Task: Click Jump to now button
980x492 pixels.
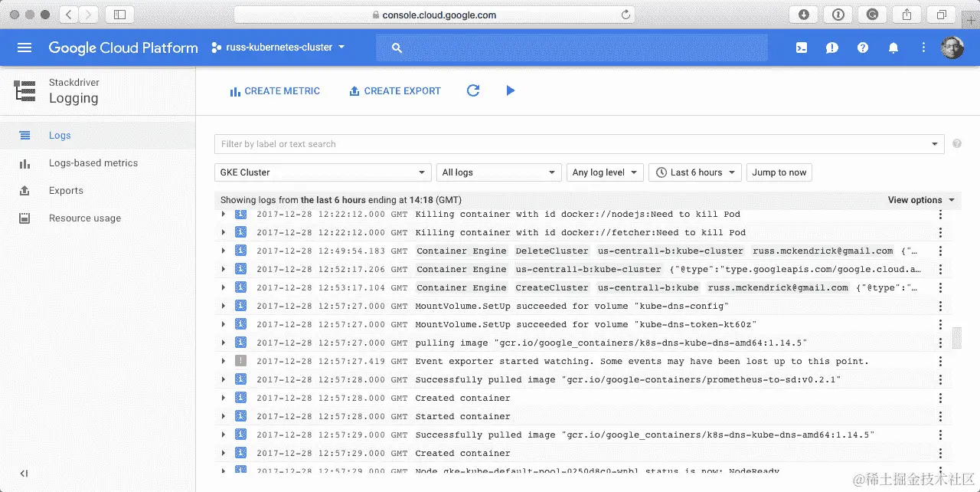Action: [x=779, y=172]
